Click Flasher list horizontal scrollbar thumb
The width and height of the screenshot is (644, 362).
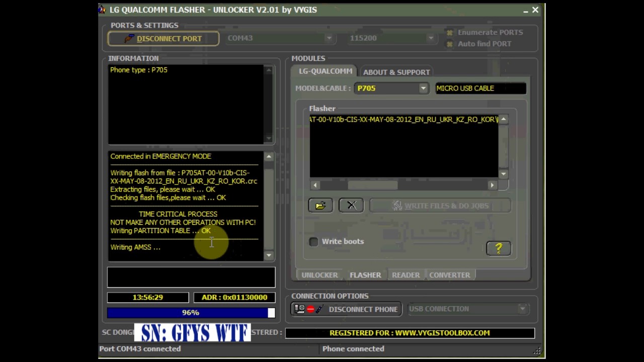click(373, 185)
